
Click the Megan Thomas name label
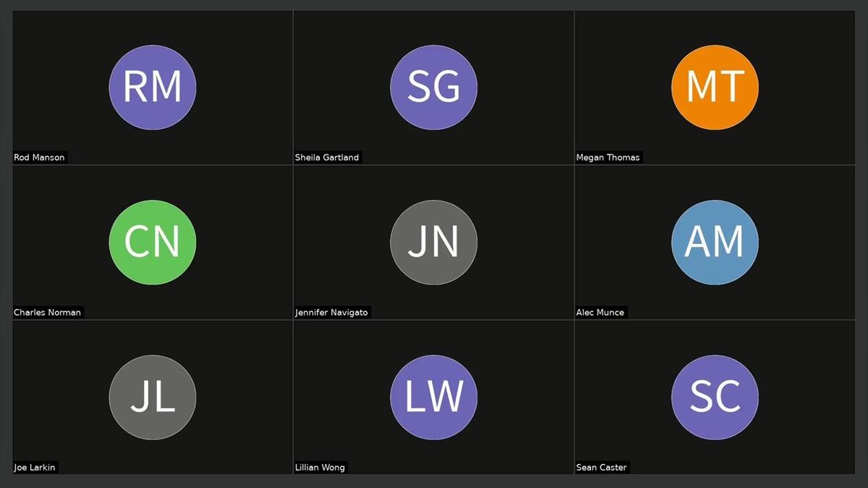608,157
